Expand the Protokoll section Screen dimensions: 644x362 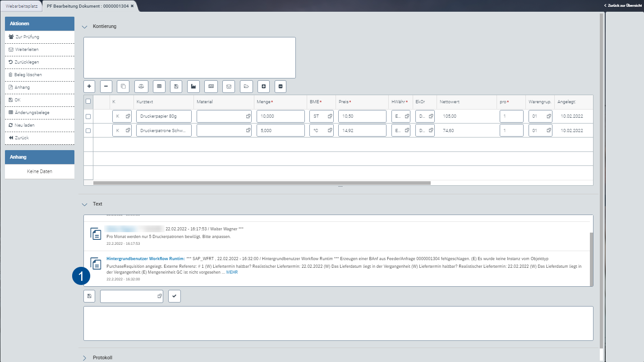[x=84, y=357]
